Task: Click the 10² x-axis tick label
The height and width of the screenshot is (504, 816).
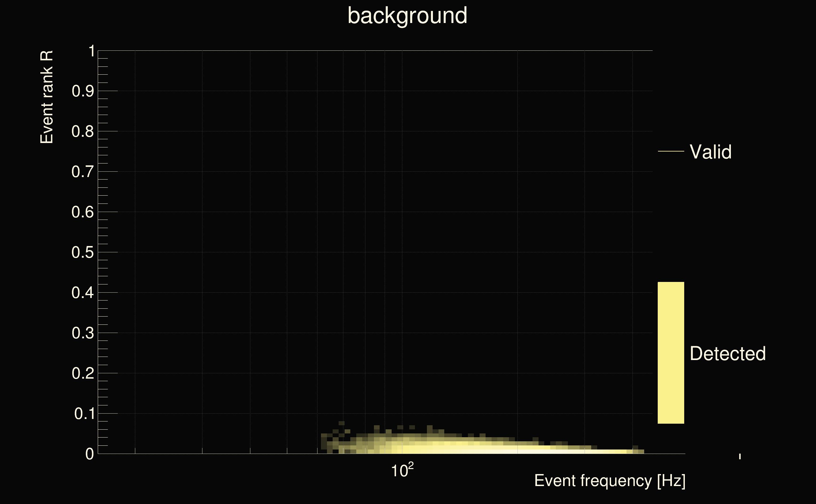Action: [x=402, y=471]
